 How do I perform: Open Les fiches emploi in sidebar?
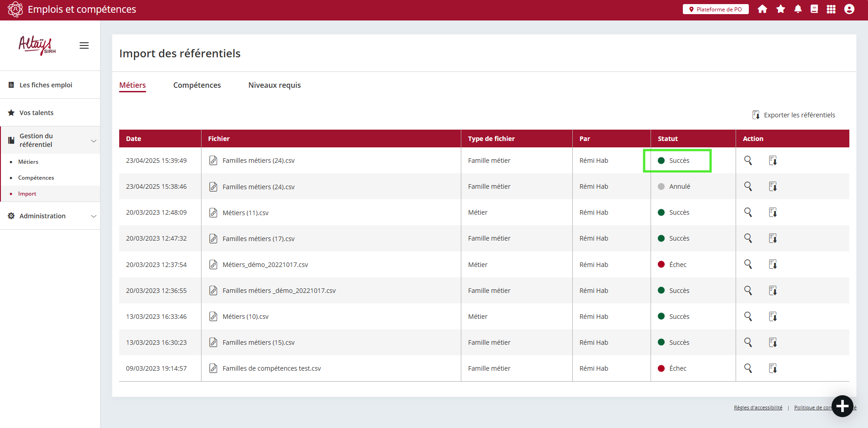tap(45, 85)
